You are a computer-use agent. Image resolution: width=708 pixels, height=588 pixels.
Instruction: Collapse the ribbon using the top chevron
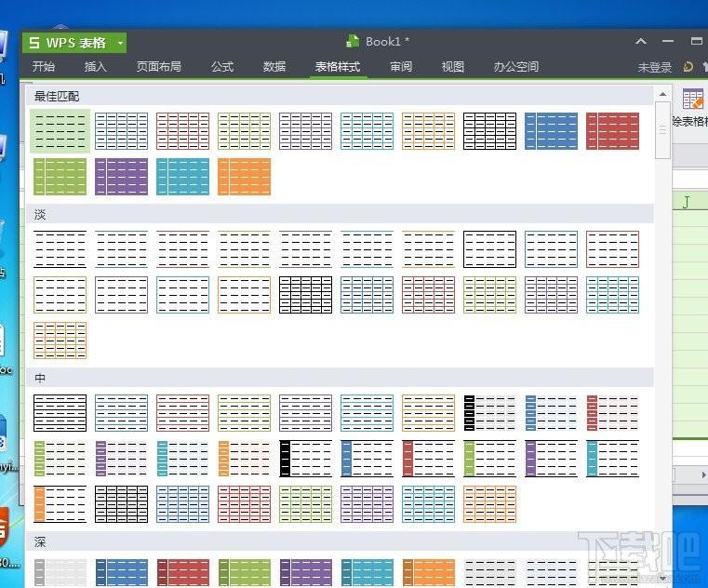[640, 42]
